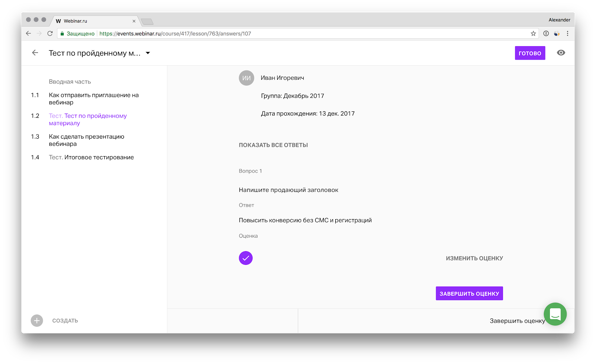Open the Chrome three-dot menu

[x=567, y=34]
